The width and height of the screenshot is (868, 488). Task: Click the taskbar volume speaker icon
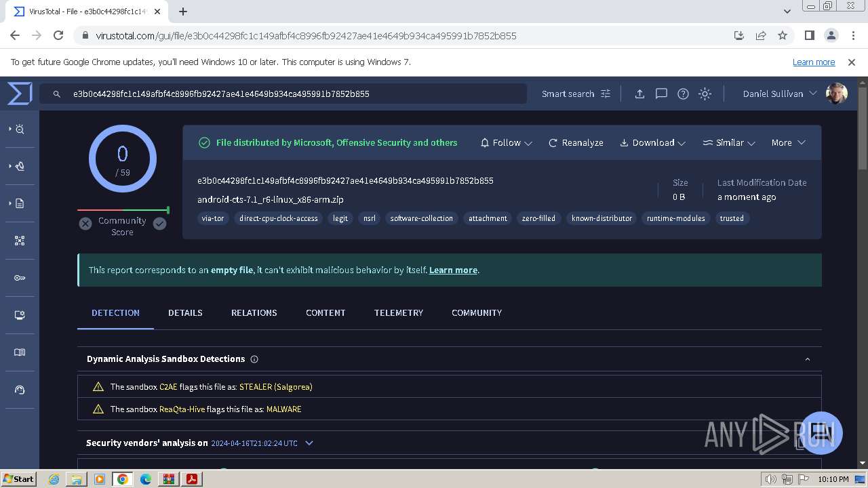click(770, 479)
